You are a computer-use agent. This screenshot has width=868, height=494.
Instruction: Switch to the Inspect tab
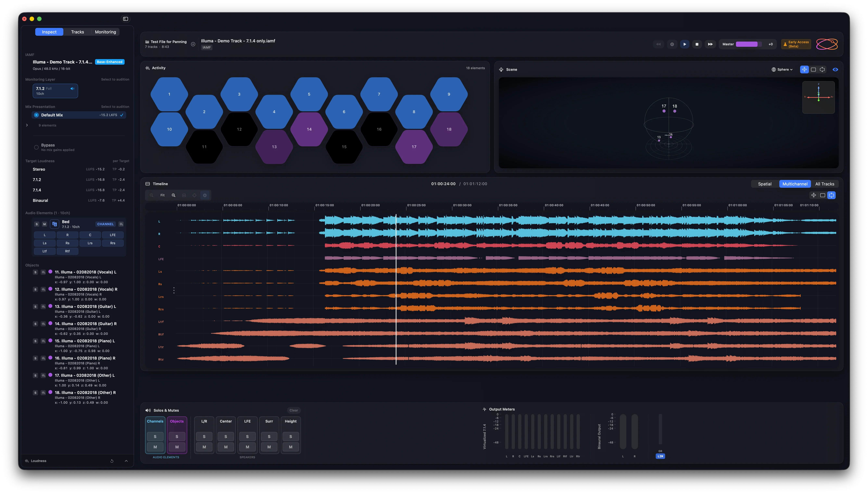49,32
